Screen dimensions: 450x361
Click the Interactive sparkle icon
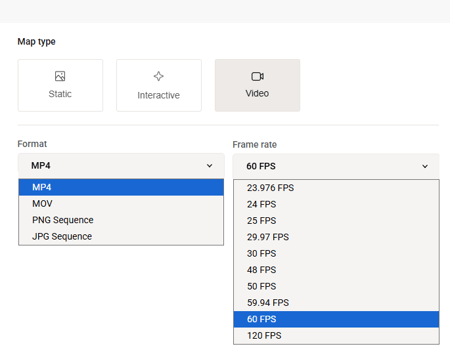pos(159,76)
